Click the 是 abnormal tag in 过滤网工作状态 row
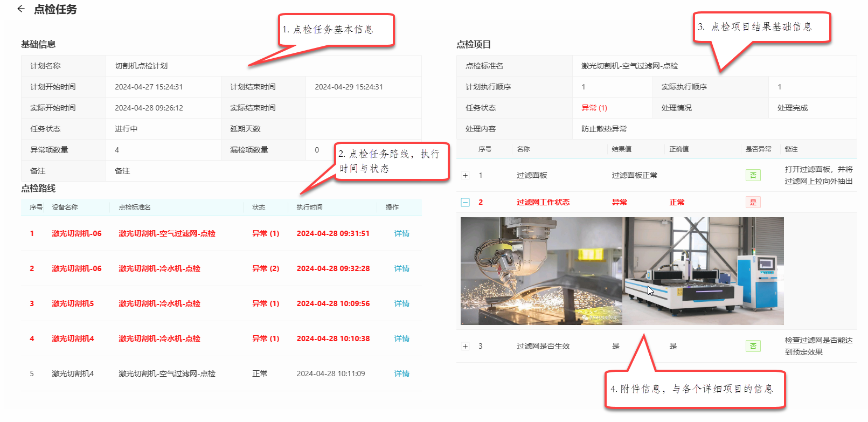This screenshot has width=868, height=422. (x=753, y=202)
